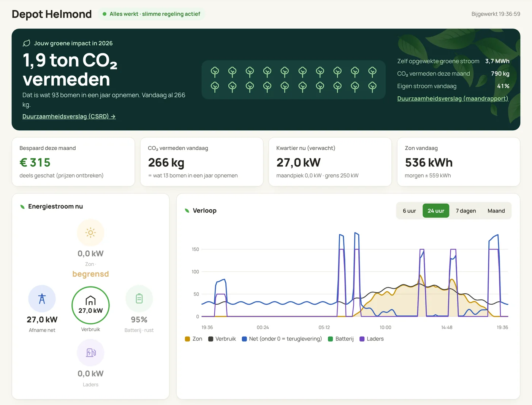The height and width of the screenshot is (405, 532).
Task: Open Duurzaamheidsverslag (maandrapport) link
Action: [x=453, y=98]
